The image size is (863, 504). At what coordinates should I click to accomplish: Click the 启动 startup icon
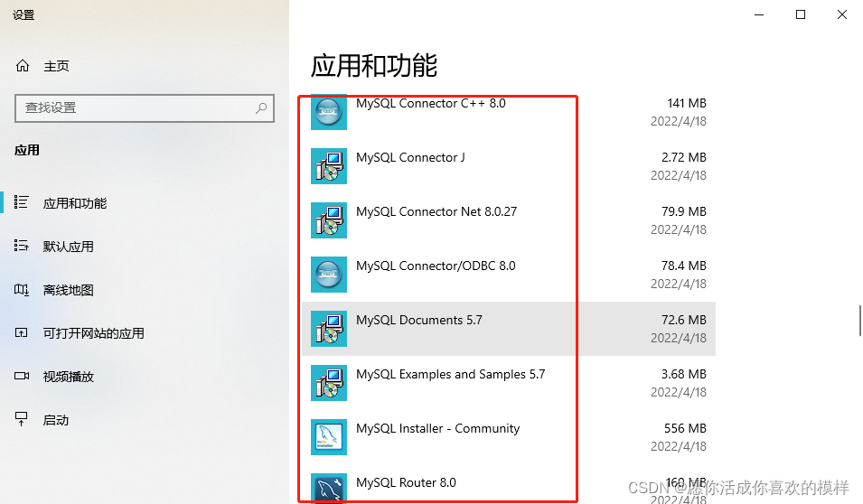click(22, 419)
